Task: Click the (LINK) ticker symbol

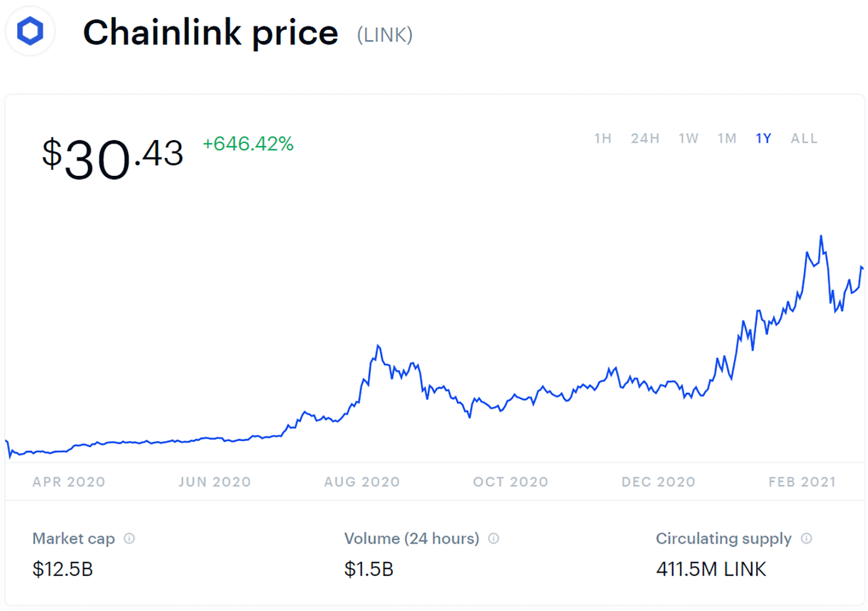Action: (385, 35)
